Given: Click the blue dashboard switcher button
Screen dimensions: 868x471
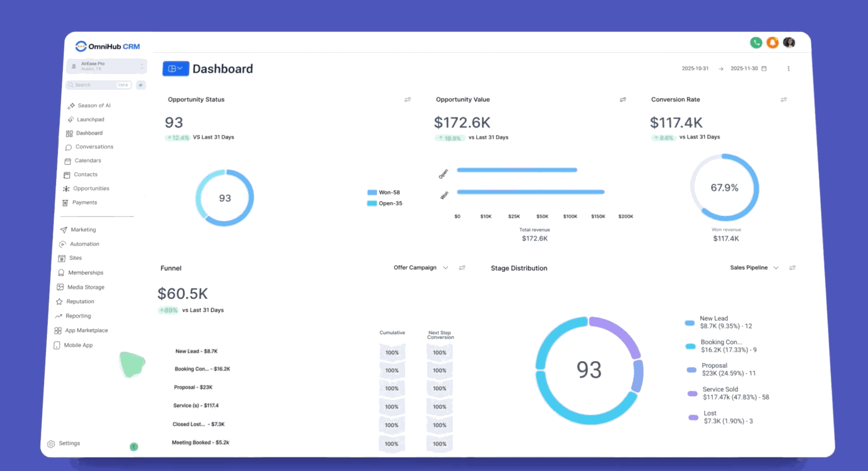Looking at the screenshot, I should click(x=176, y=68).
